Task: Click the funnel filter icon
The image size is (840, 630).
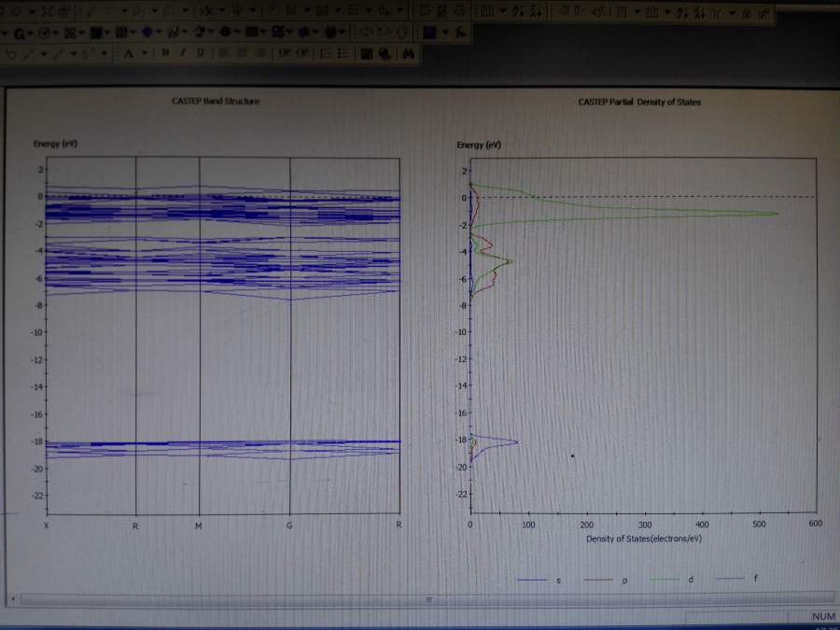Action: [717, 13]
